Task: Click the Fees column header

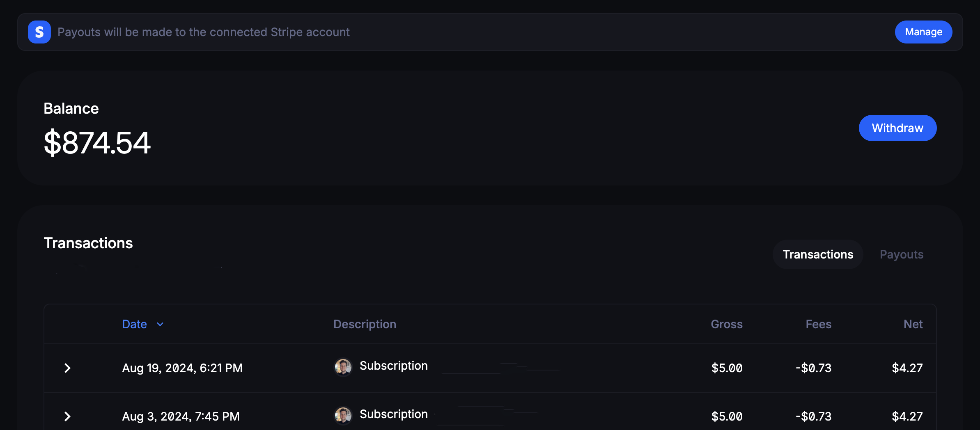Action: tap(818, 324)
